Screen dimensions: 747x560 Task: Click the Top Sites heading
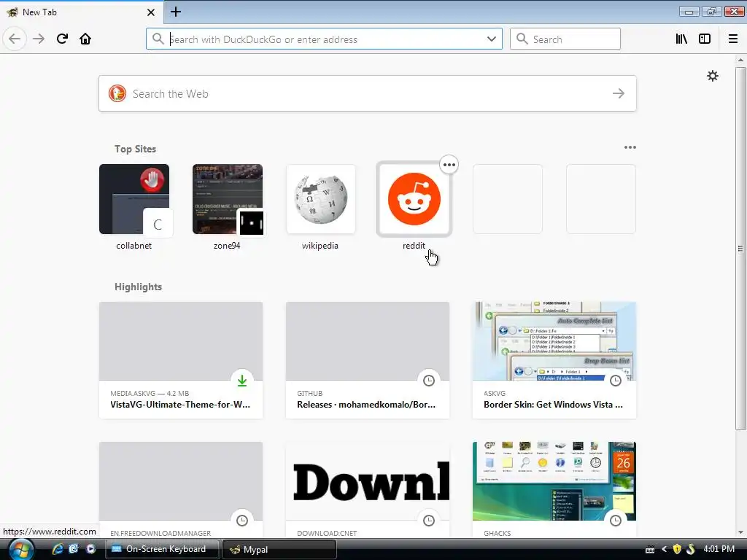pyautogui.click(x=135, y=149)
